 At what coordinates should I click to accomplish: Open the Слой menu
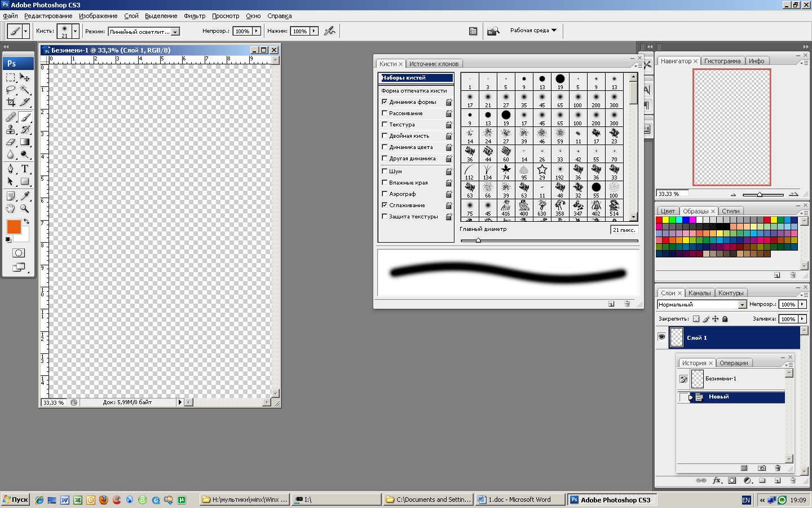131,16
